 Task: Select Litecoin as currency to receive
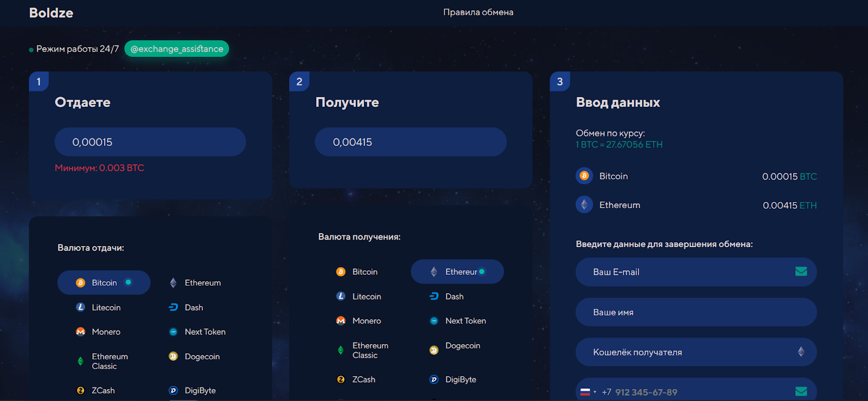click(359, 296)
